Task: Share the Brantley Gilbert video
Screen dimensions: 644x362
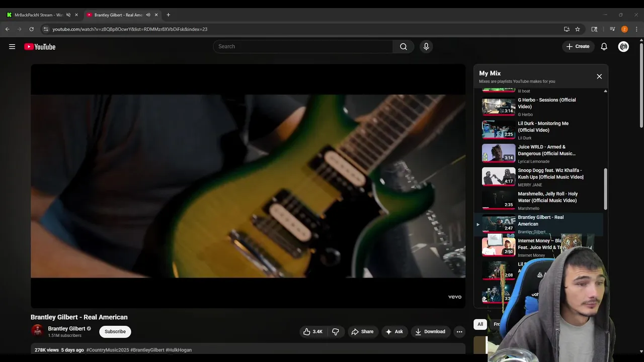Action: tap(362, 332)
